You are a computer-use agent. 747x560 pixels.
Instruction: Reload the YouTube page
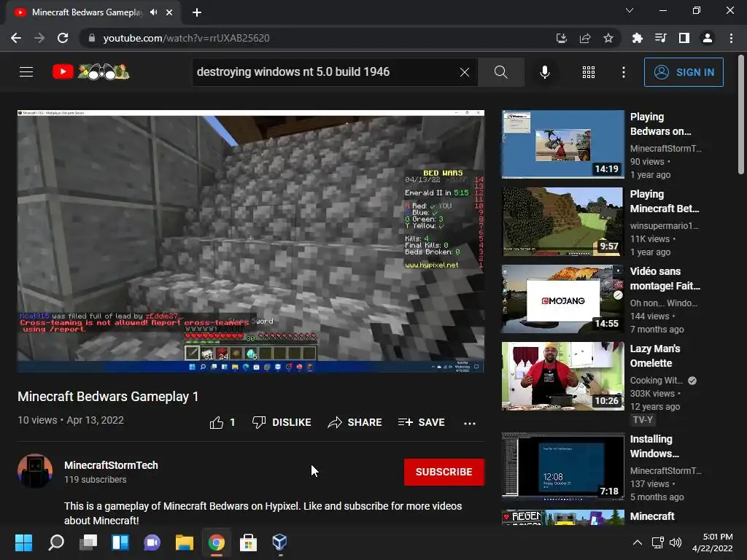click(x=63, y=38)
